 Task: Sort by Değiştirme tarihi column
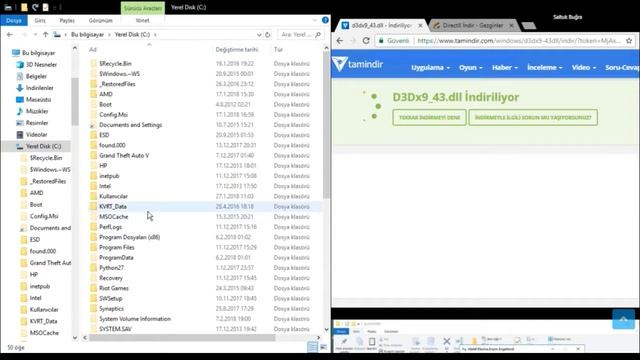point(237,50)
